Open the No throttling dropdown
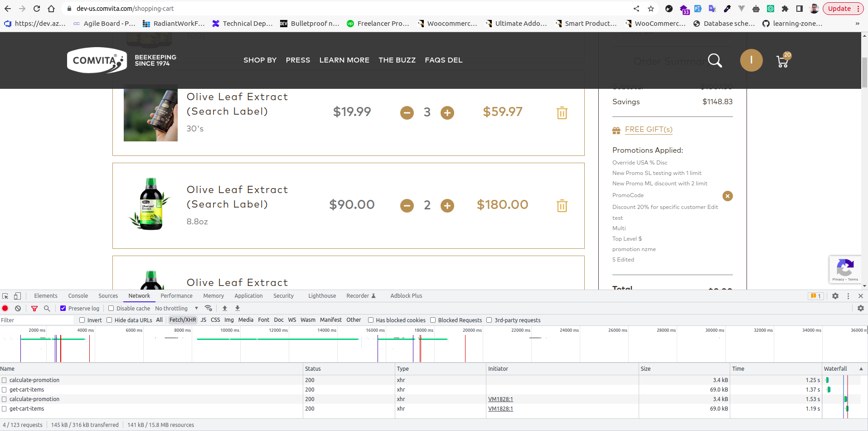Image resolution: width=868 pixels, height=431 pixels. tap(177, 308)
